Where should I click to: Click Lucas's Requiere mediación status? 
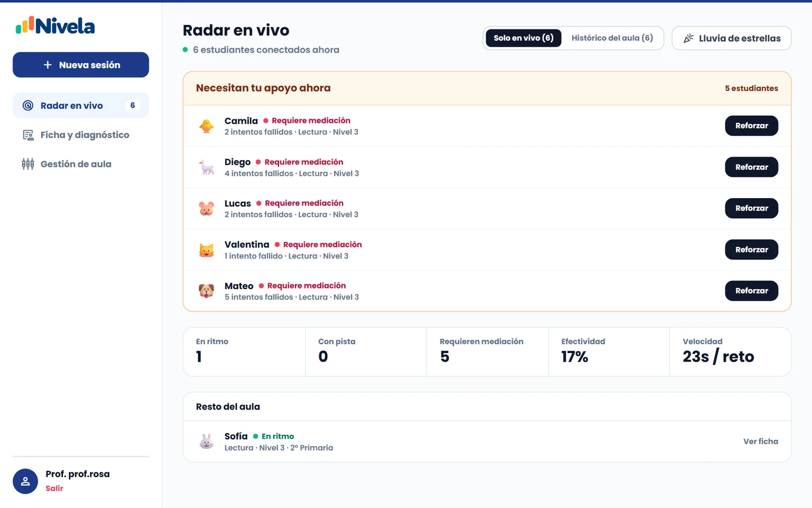tap(300, 203)
